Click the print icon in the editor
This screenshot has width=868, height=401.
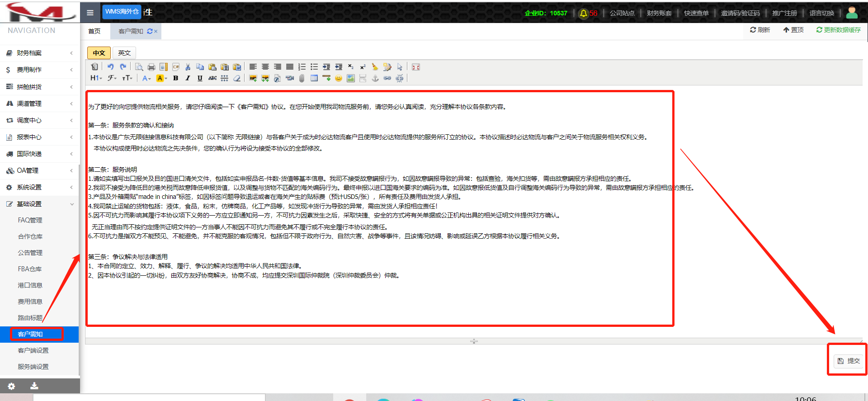tap(151, 67)
